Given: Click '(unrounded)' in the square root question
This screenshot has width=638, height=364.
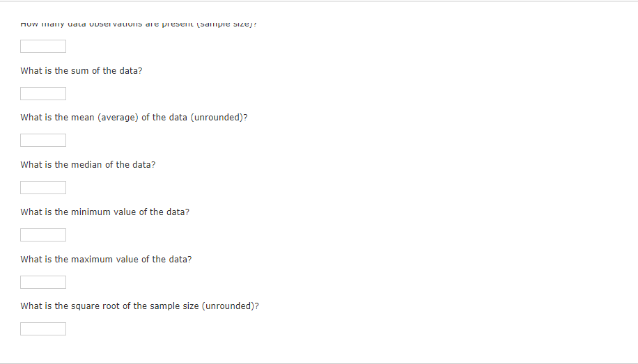Looking at the screenshot, I should (230, 306).
